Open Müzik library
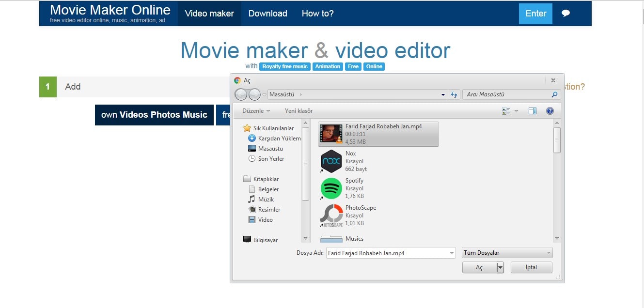644x308 pixels. click(261, 200)
